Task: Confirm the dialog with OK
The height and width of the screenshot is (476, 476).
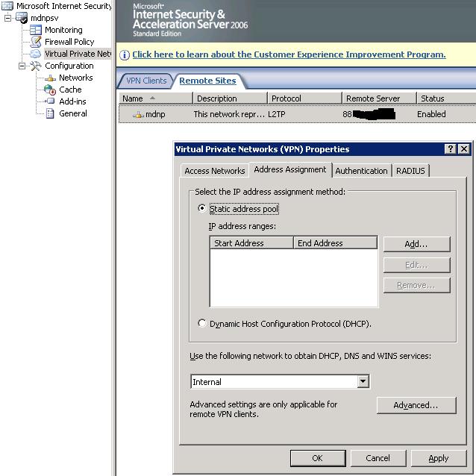Action: [x=318, y=458]
